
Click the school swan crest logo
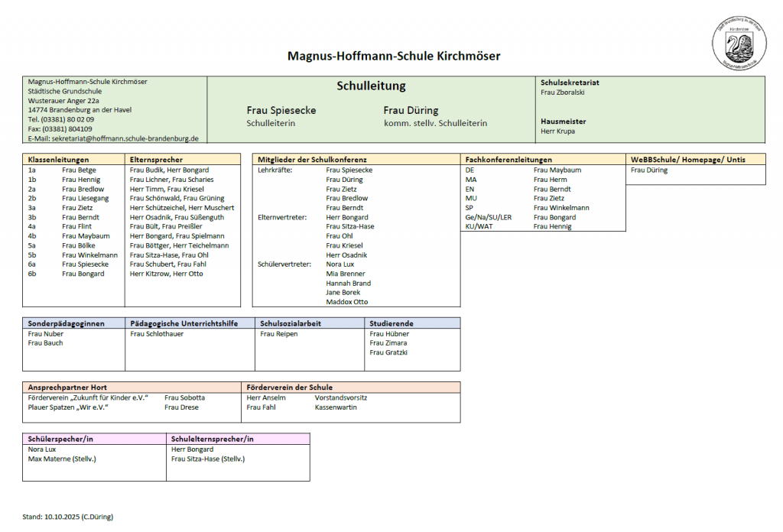click(x=739, y=44)
